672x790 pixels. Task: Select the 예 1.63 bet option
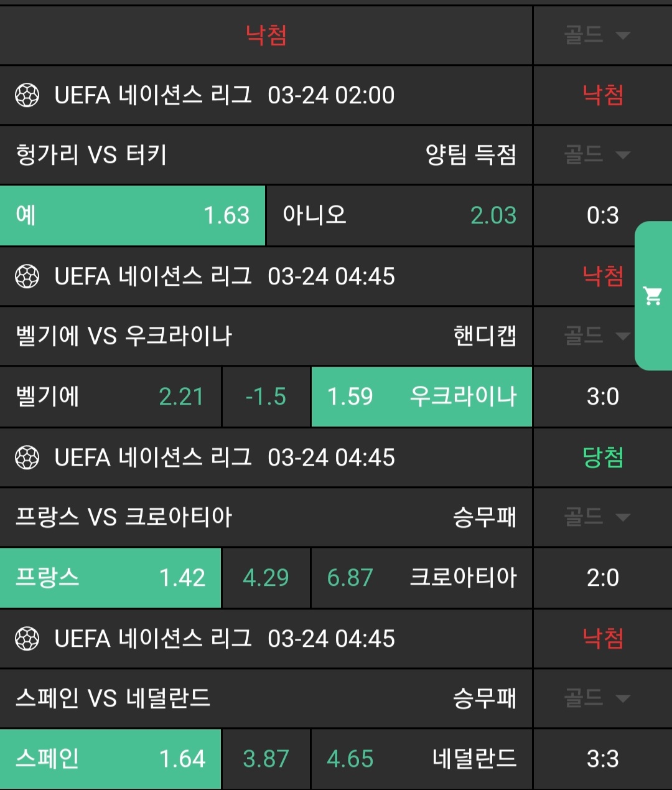(133, 215)
